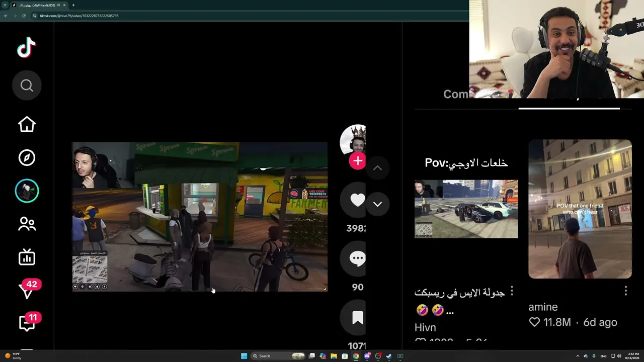Click the '6d ago' timestamp

point(600,322)
